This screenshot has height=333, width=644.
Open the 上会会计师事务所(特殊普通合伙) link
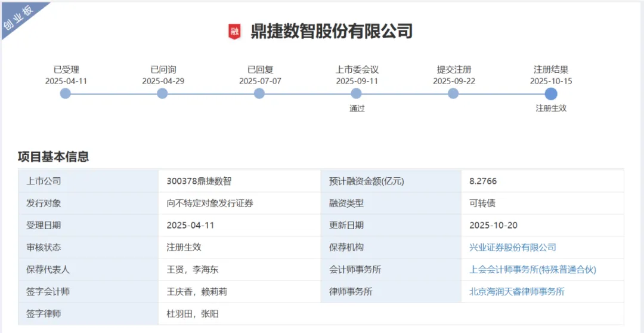pos(532,270)
